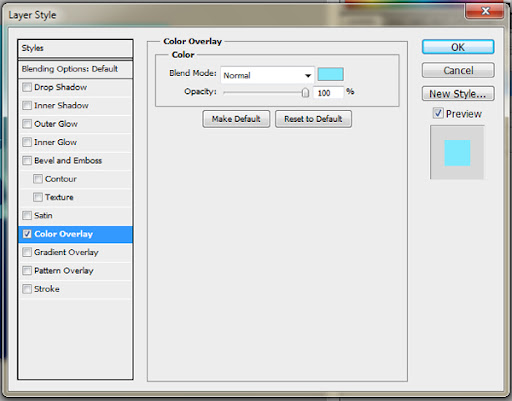Click the Reset to Default button

point(313,119)
